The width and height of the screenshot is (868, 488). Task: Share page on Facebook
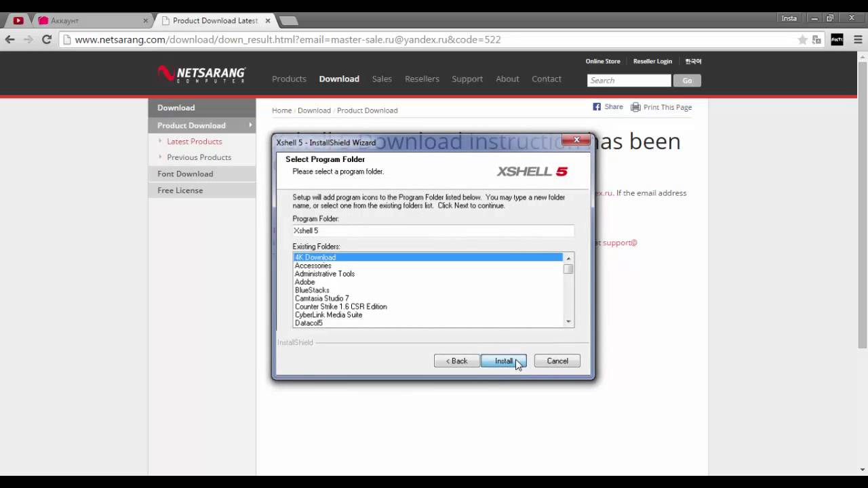point(608,107)
